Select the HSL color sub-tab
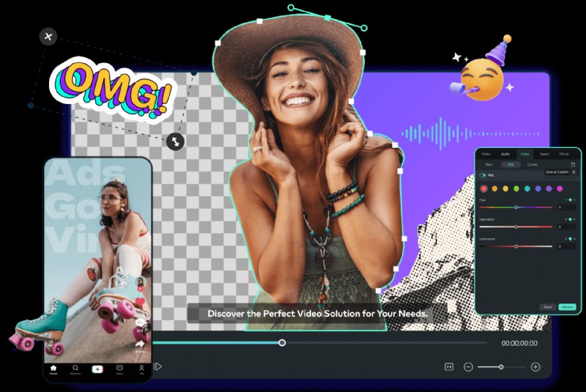Viewport: 586px width, 392px height. pyautogui.click(x=511, y=164)
